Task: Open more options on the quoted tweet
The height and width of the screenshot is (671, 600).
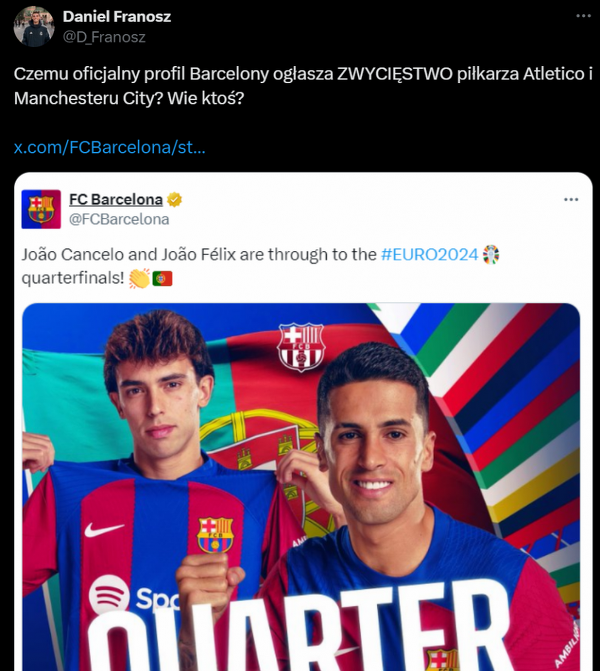Action: pyautogui.click(x=571, y=200)
